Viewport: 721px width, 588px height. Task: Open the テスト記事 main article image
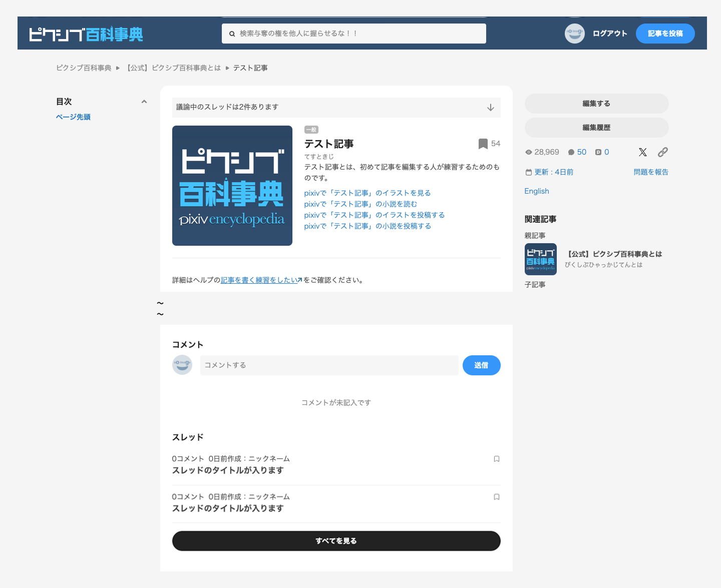pyautogui.click(x=232, y=186)
